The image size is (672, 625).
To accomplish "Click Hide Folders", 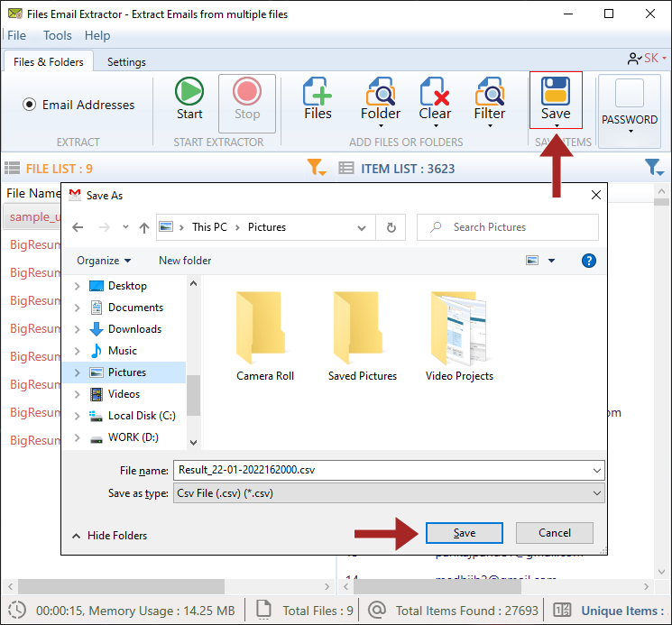I will (x=110, y=536).
